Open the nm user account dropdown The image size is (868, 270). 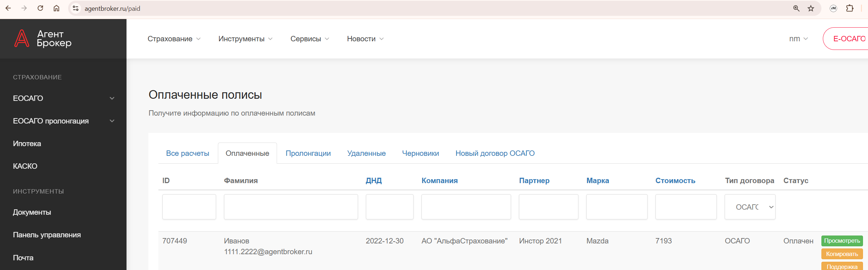click(x=798, y=39)
